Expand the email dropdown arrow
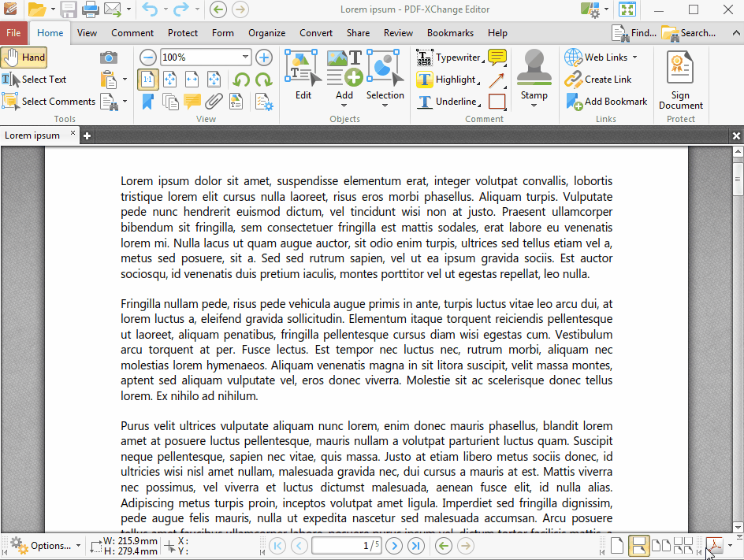The height and width of the screenshot is (560, 744). click(x=128, y=9)
